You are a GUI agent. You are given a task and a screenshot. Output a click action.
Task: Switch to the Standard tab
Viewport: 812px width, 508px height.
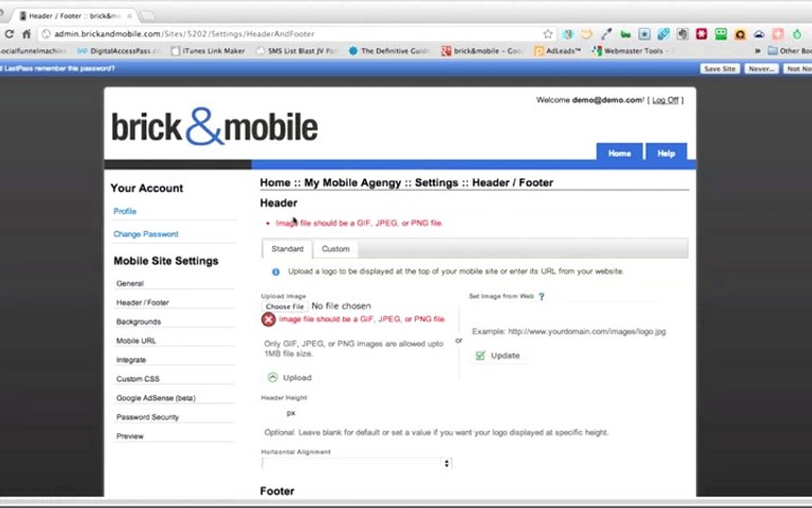(x=288, y=249)
